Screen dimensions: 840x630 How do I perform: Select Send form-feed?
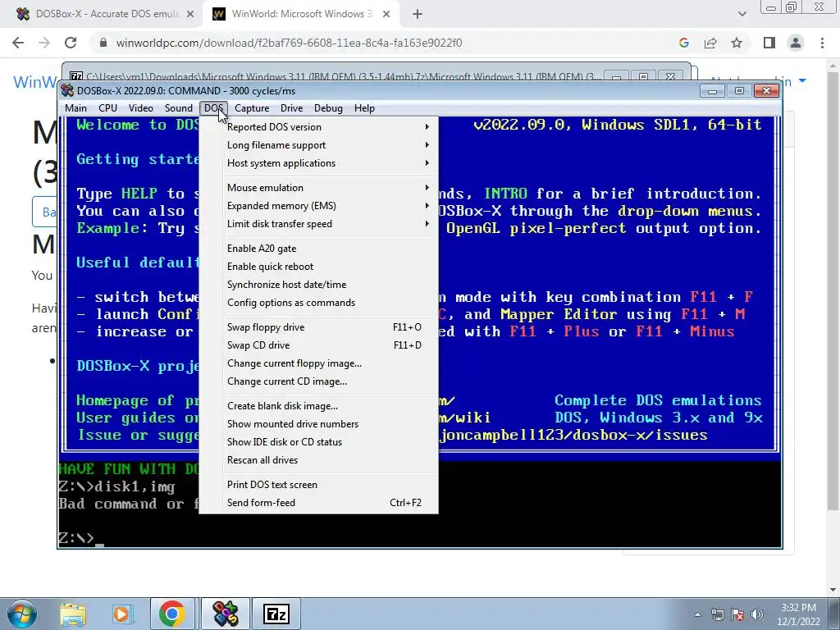(319, 503)
